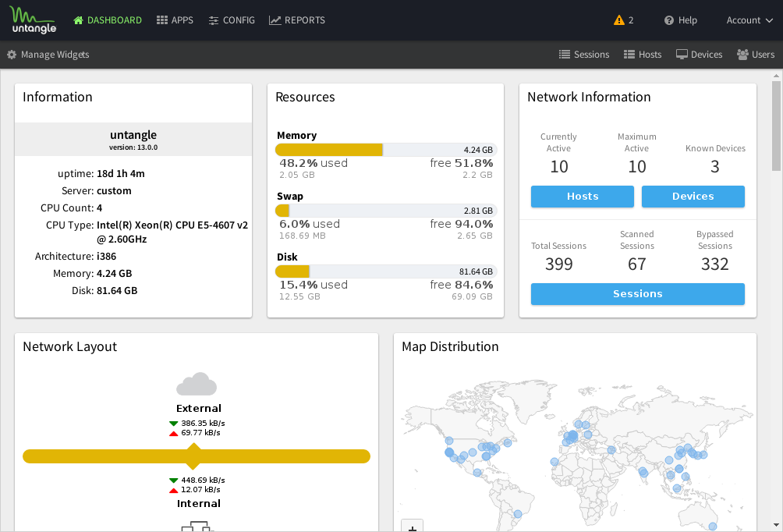Click the Disk usage bar
783x532 pixels.
[x=386, y=271]
